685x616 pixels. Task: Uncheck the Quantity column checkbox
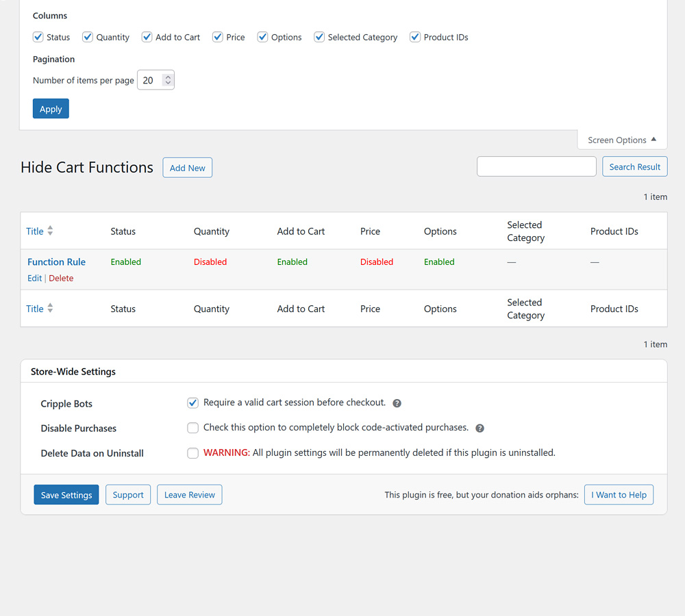pos(87,36)
